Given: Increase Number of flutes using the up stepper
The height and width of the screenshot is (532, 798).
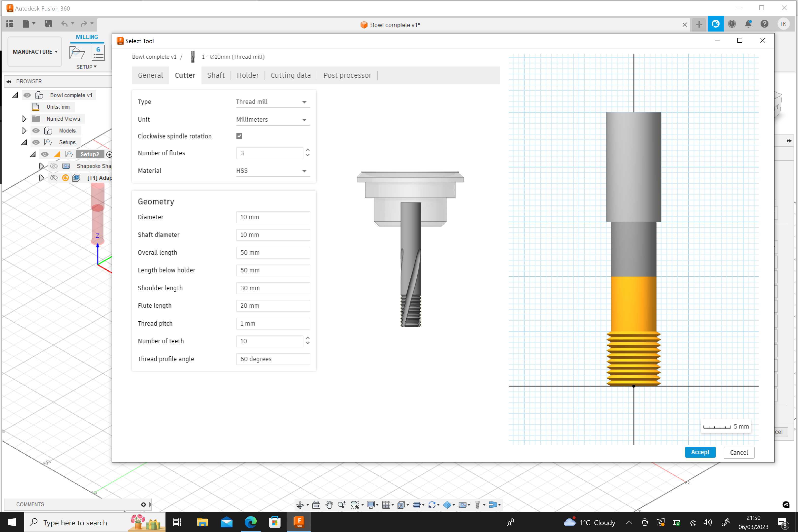Looking at the screenshot, I should 308,150.
